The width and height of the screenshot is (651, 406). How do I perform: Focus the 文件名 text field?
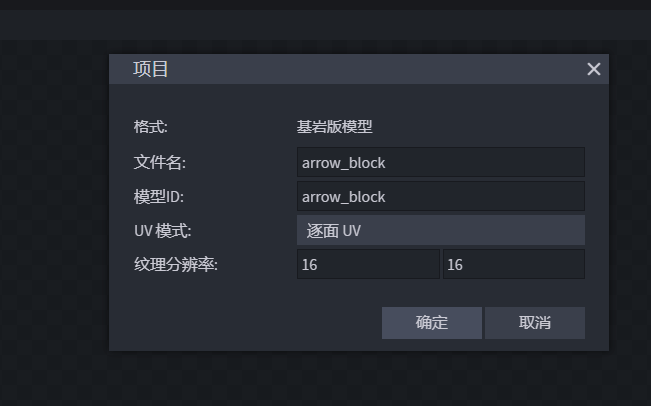coord(441,162)
